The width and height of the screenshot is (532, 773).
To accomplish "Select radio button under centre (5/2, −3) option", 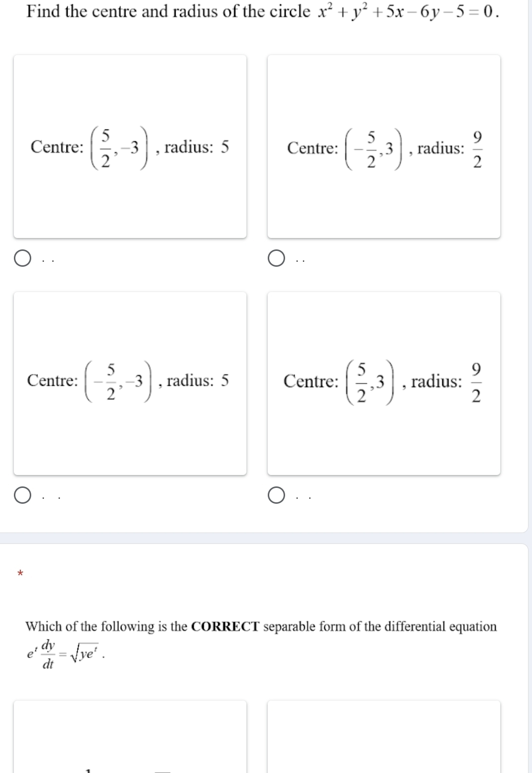I will coord(22,258).
